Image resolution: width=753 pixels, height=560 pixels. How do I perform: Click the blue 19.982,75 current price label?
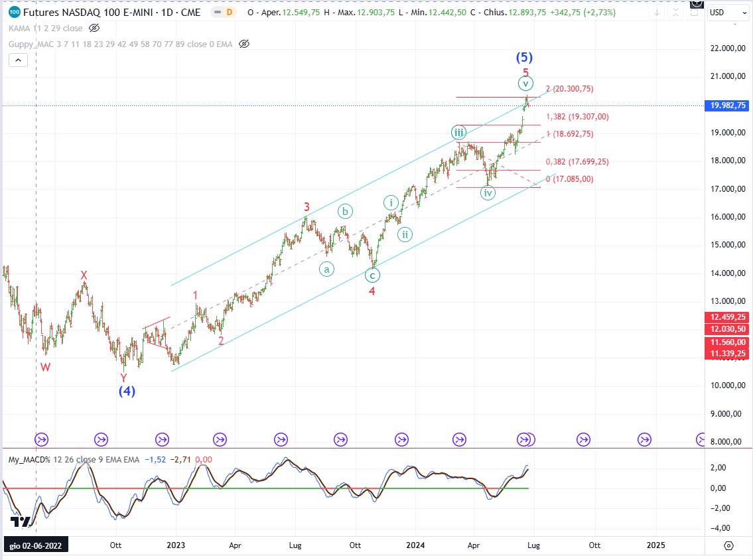coord(728,105)
